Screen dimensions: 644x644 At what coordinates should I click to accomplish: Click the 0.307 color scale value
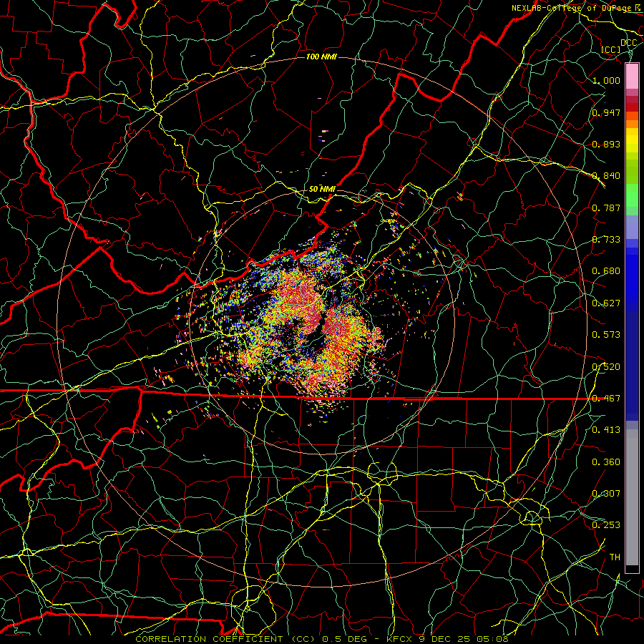click(606, 494)
